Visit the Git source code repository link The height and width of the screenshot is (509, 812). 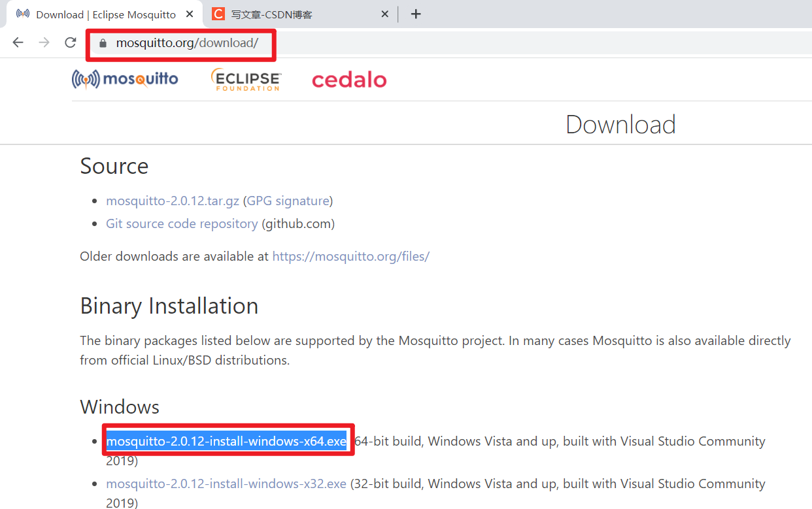182,223
